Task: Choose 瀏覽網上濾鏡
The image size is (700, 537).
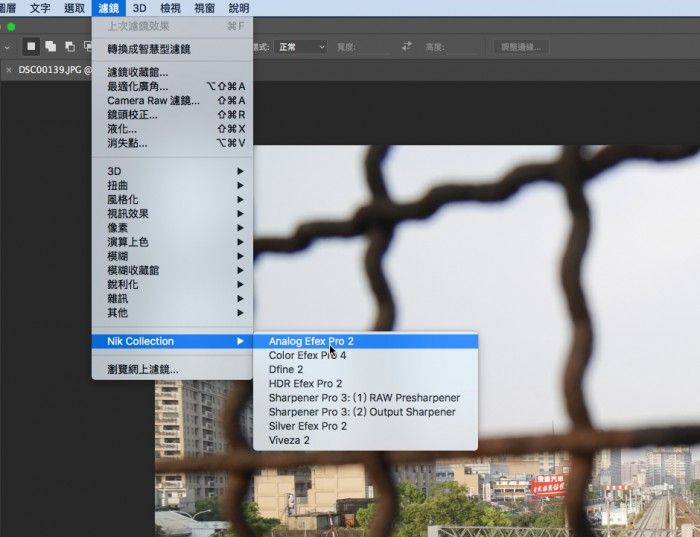Action: (x=172, y=370)
